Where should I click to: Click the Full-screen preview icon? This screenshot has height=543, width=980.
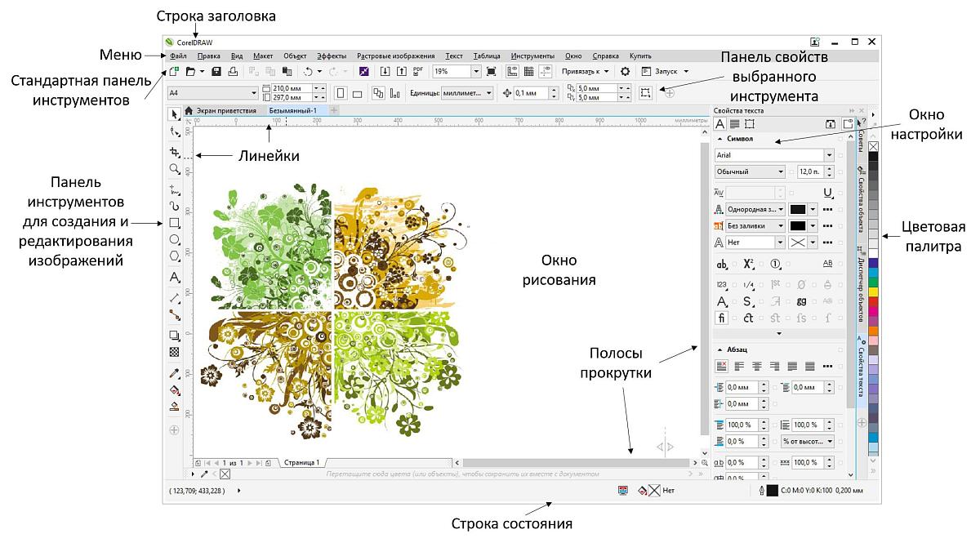coord(491,72)
